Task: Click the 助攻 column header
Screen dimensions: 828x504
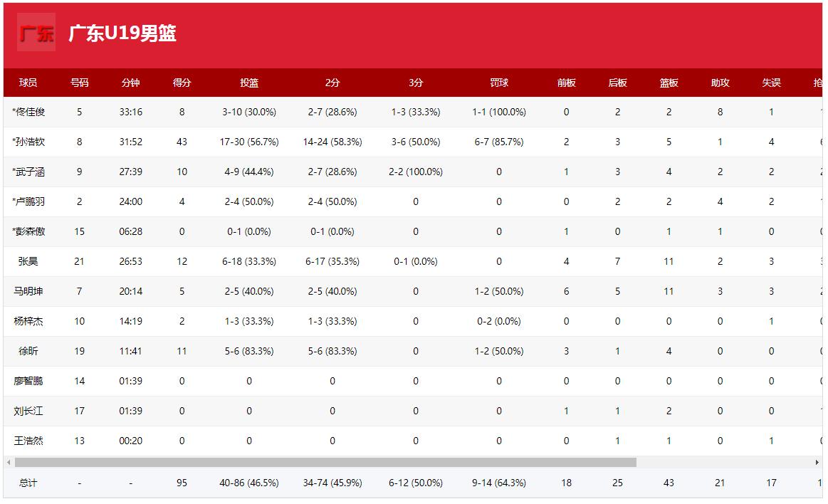Action: point(720,83)
